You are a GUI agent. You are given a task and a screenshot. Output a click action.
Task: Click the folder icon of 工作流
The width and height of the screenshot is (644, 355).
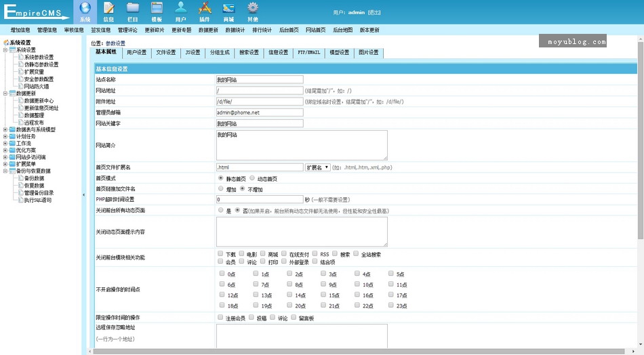pyautogui.click(x=12, y=143)
